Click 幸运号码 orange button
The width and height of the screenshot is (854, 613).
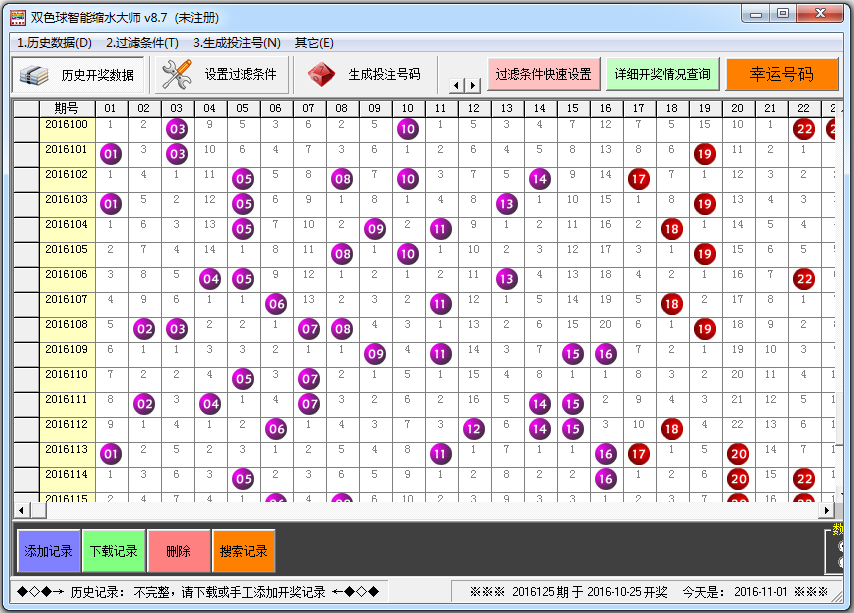(x=782, y=74)
